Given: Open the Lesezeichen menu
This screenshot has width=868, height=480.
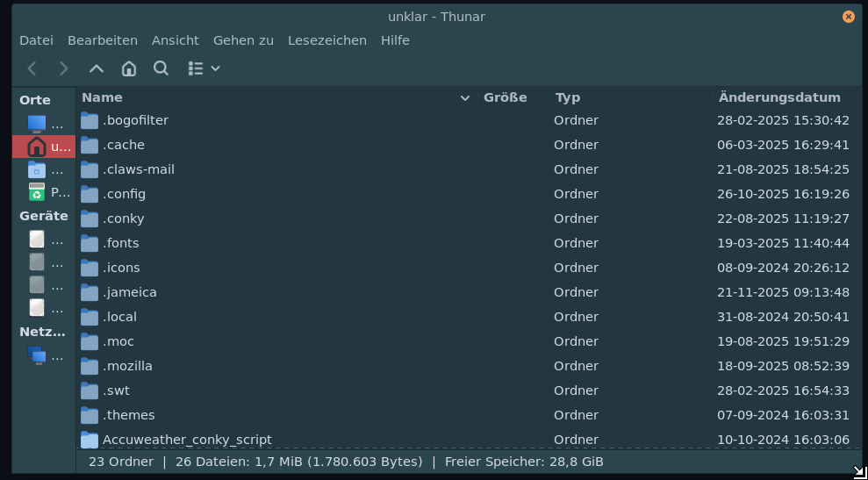Looking at the screenshot, I should [327, 40].
